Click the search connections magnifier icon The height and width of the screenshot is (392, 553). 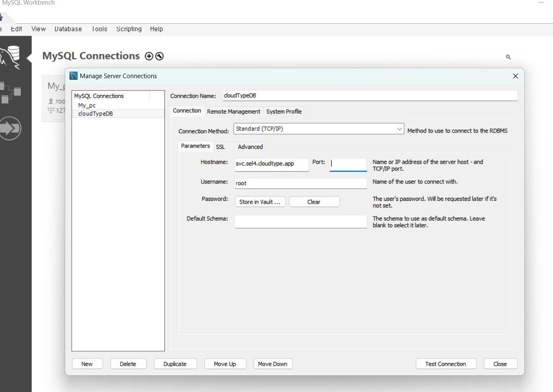tap(508, 57)
